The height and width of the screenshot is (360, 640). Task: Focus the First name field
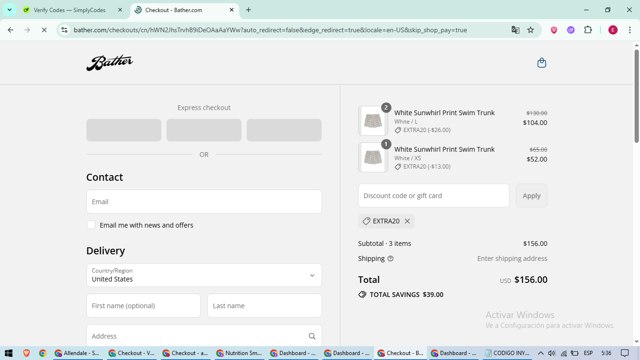[143, 306]
